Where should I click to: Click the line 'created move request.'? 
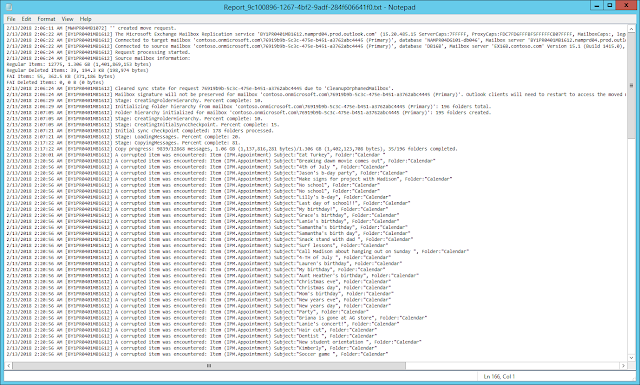click(x=91, y=28)
